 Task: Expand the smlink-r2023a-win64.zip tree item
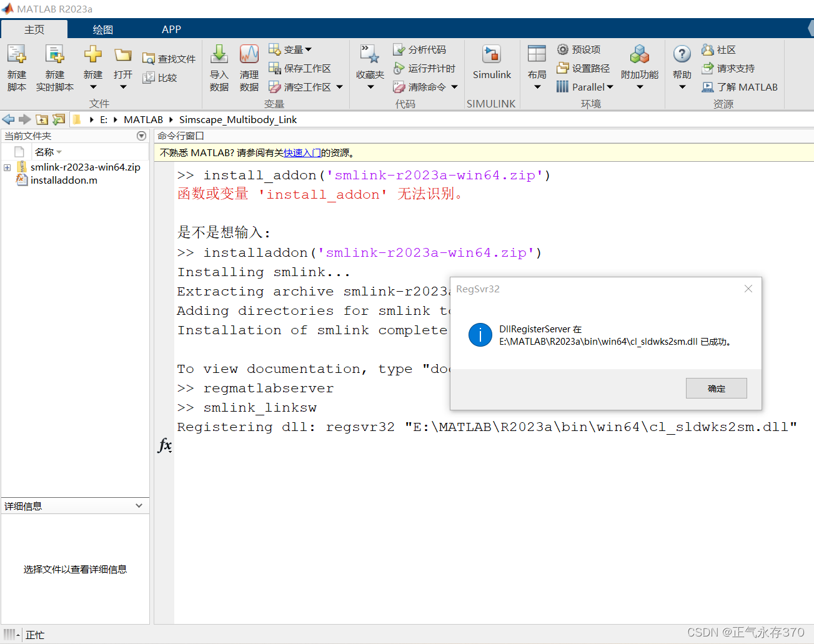pos(6,167)
